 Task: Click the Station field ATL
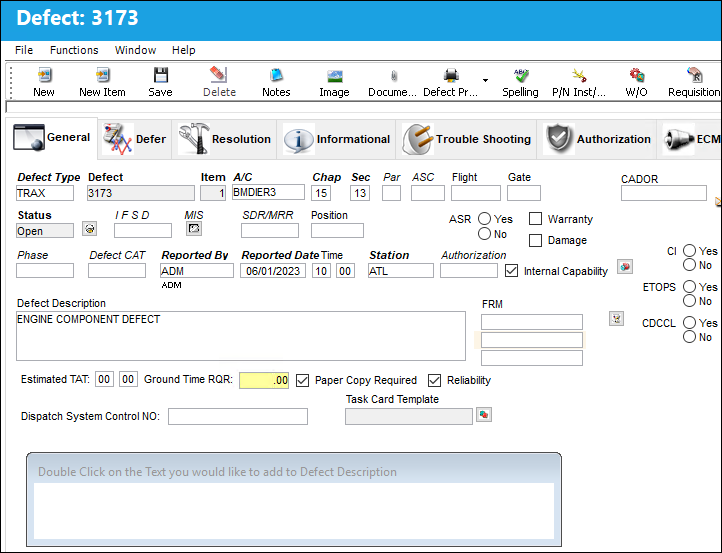pos(401,271)
